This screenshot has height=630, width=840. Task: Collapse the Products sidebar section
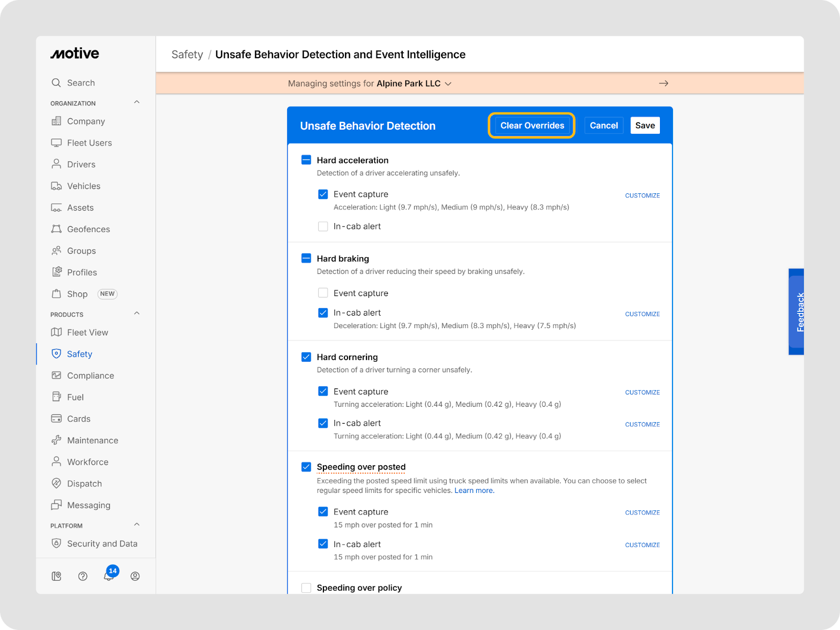coord(136,313)
